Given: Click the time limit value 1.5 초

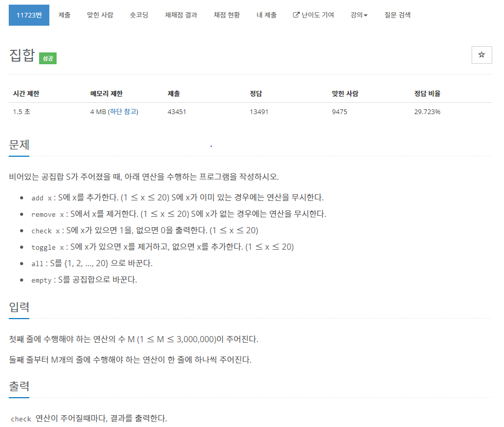Looking at the screenshot, I should pyautogui.click(x=22, y=112).
